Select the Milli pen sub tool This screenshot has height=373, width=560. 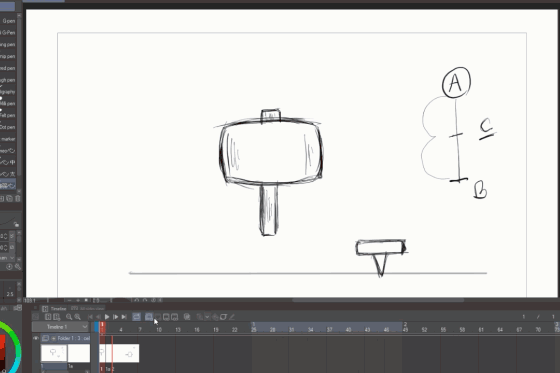(8, 104)
